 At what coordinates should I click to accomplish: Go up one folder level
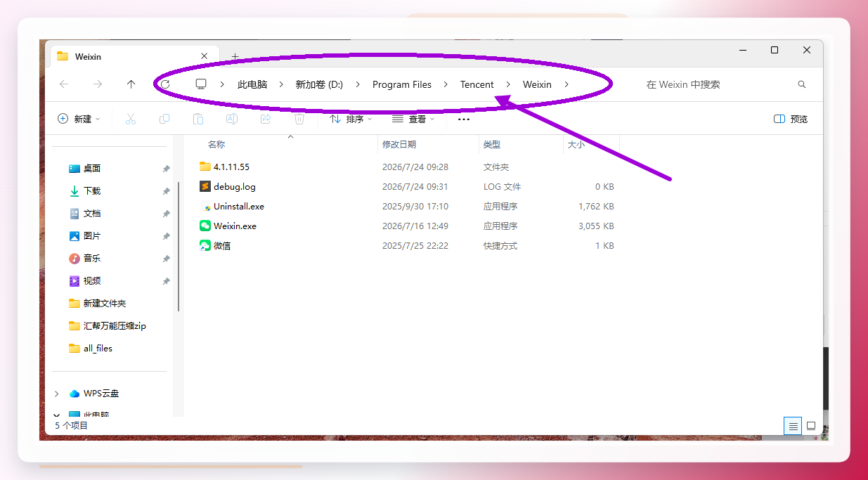[131, 84]
